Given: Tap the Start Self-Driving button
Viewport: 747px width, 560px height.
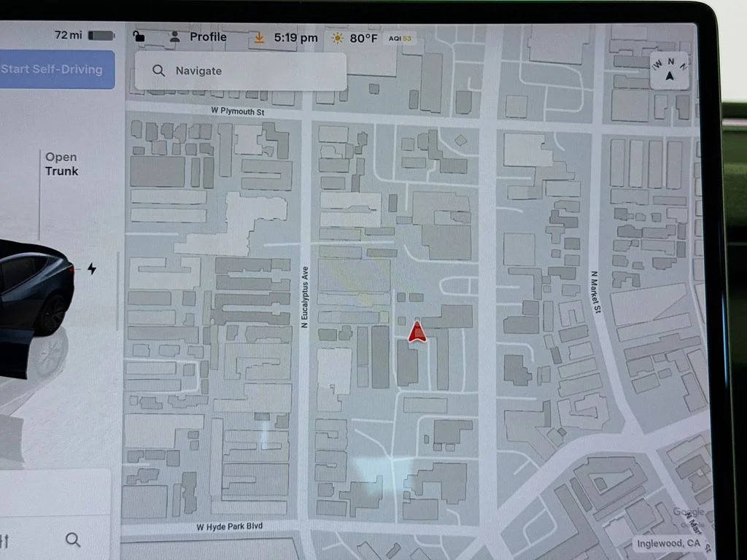Looking at the screenshot, I should point(57,69).
